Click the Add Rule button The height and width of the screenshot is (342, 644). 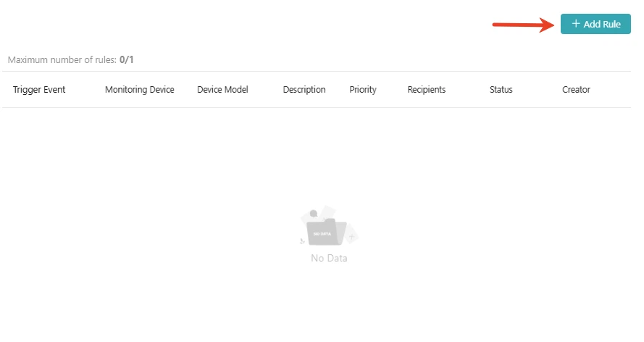click(x=595, y=24)
